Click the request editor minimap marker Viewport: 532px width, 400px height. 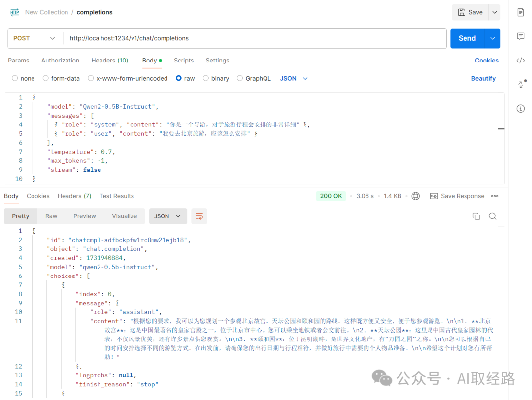501,129
